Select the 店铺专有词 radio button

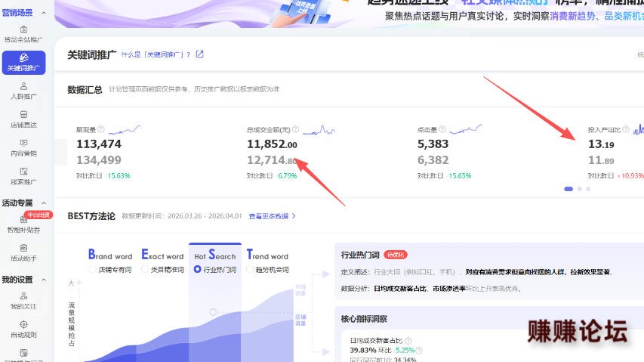[92, 269]
